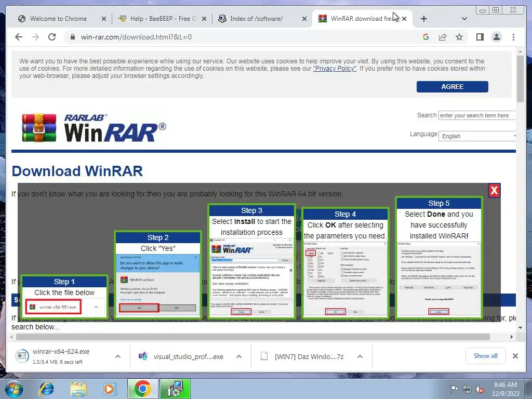Open the tab search chevron
This screenshot has width=532, height=399.
tap(464, 19)
